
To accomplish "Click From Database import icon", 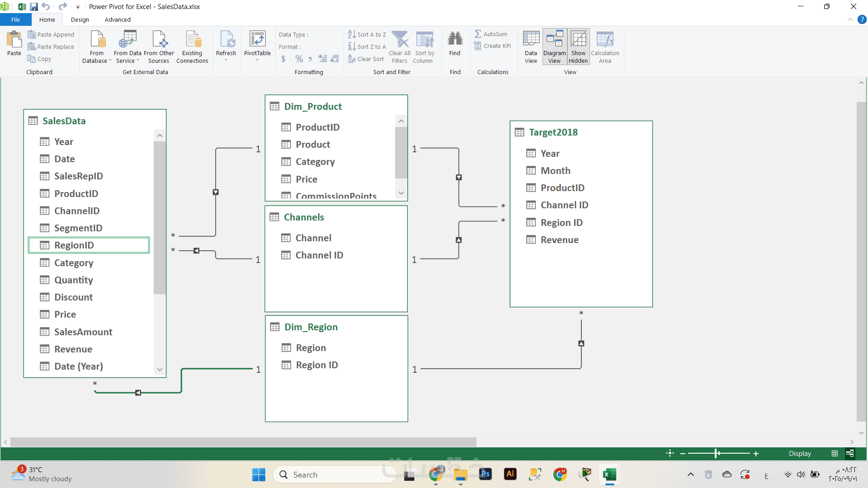I will pos(97,40).
